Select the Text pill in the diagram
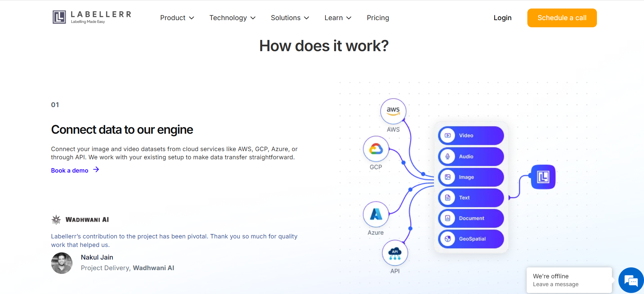This screenshot has width=644, height=294. pos(471,198)
